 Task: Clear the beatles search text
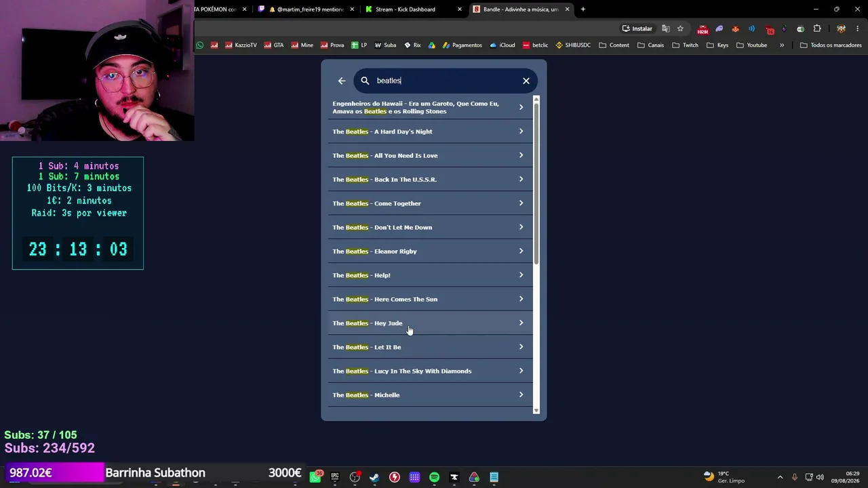coord(526,81)
